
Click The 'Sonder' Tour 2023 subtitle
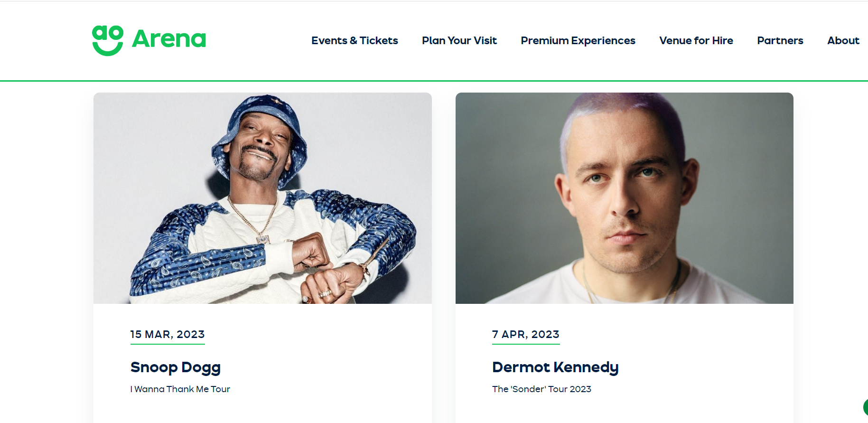click(541, 389)
